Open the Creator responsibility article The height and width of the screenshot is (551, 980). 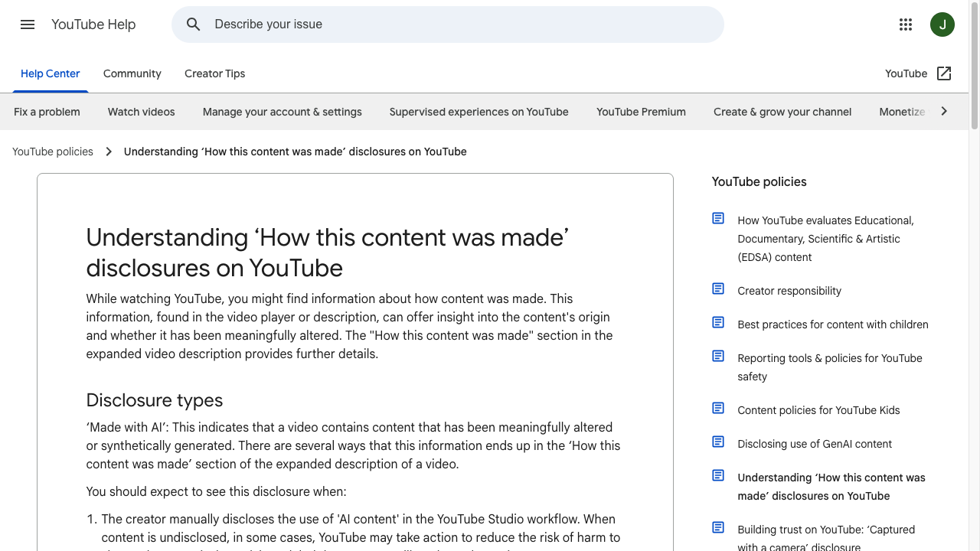tap(789, 291)
